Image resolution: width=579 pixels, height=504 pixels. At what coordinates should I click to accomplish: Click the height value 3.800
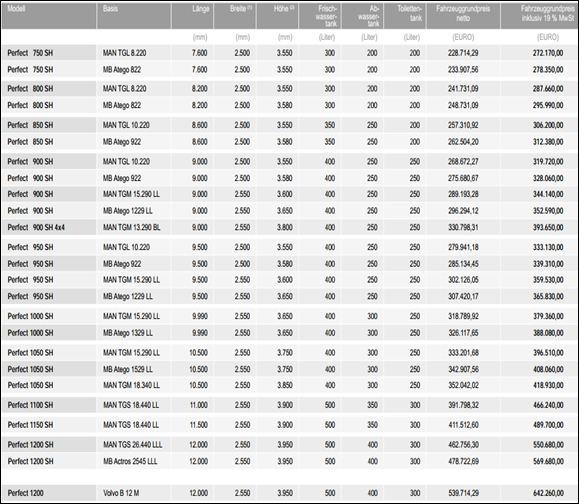pos(285,227)
